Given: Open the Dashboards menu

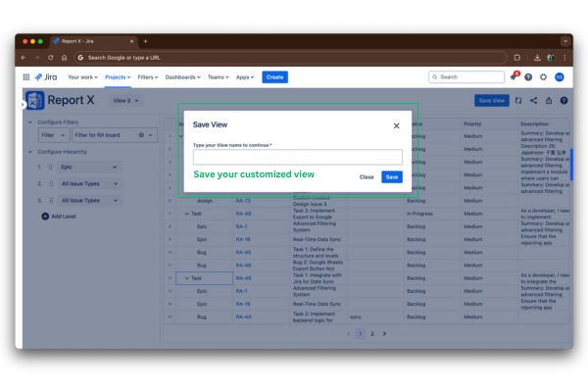Looking at the screenshot, I should point(182,77).
